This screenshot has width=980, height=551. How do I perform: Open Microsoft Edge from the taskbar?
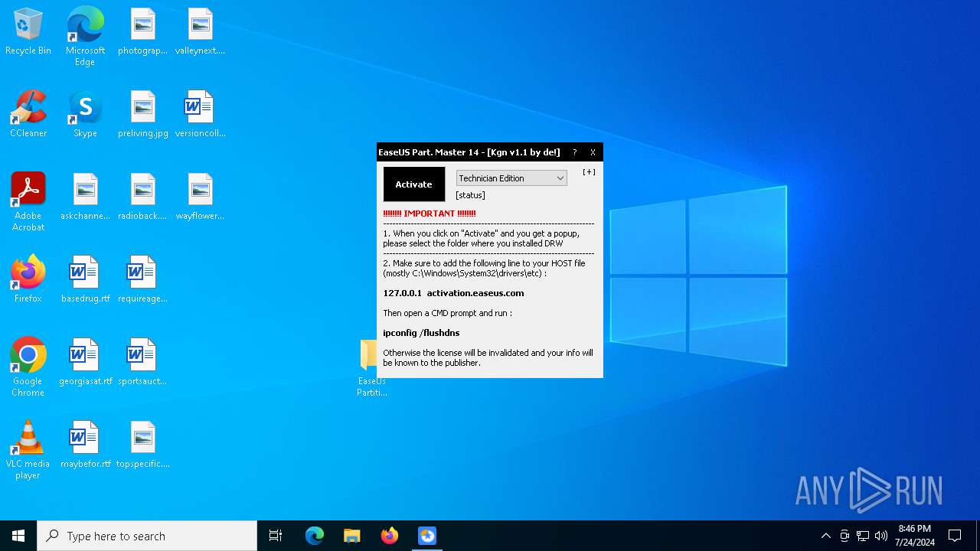point(315,536)
